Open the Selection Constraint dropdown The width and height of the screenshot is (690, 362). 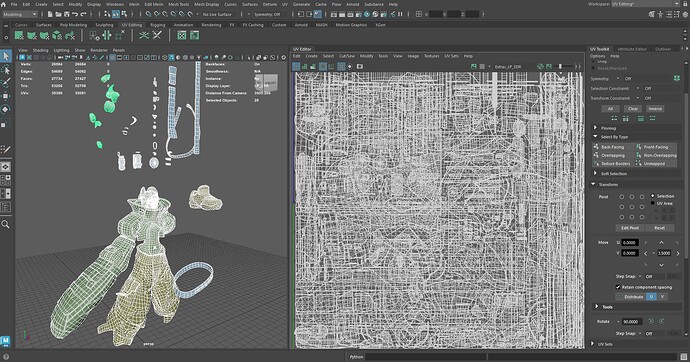[638, 88]
